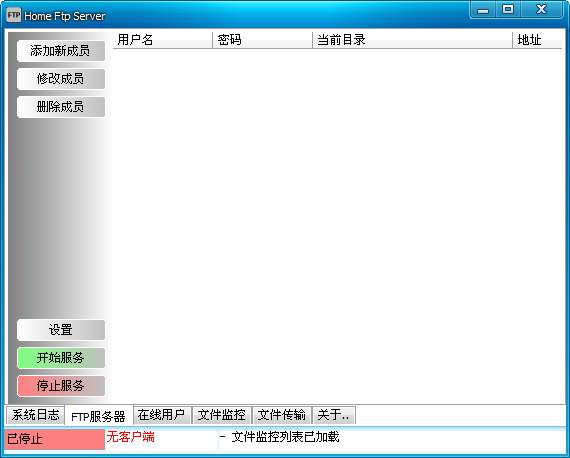Click 添加新成员 to add a member
The image size is (570, 458).
(x=61, y=51)
